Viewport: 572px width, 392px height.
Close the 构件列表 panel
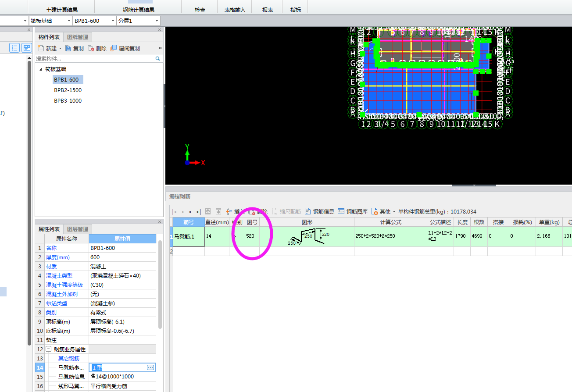160,30
